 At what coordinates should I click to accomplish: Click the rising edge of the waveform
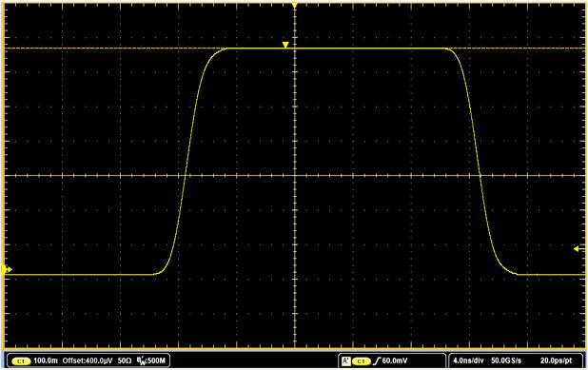(186, 175)
